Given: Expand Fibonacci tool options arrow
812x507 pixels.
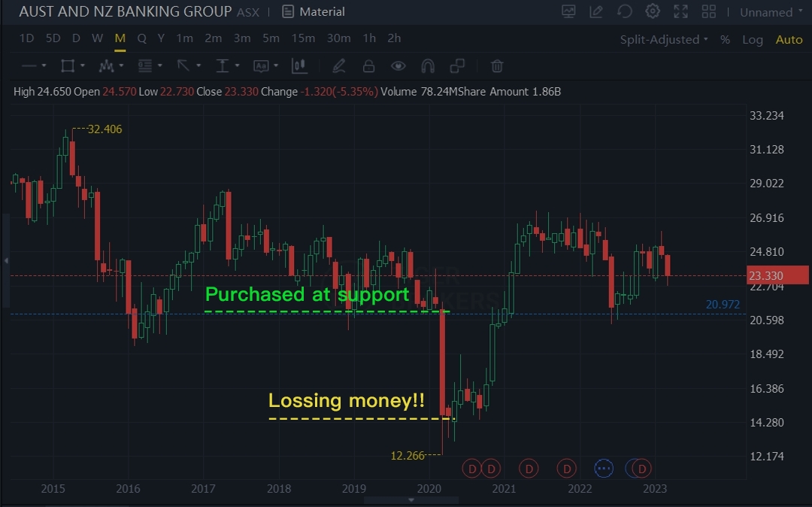Looking at the screenshot, I should (160, 65).
